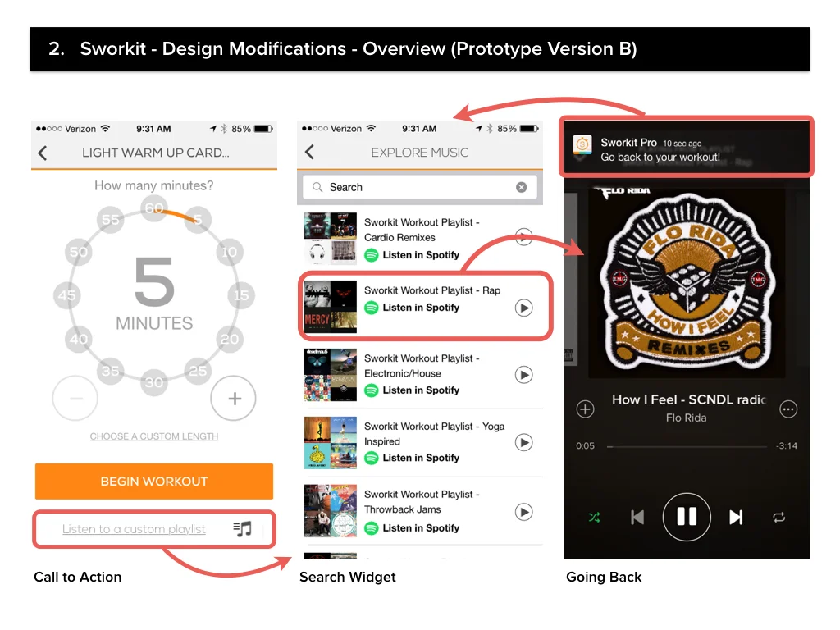The height and width of the screenshot is (630, 840).
Task: Pause the current song
Action: tap(687, 517)
